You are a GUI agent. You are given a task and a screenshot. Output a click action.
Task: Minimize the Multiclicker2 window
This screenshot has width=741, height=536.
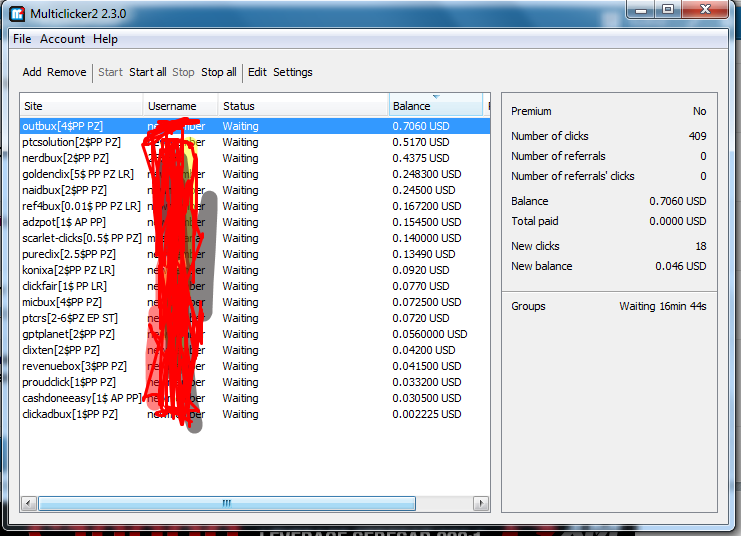tap(641, 9)
